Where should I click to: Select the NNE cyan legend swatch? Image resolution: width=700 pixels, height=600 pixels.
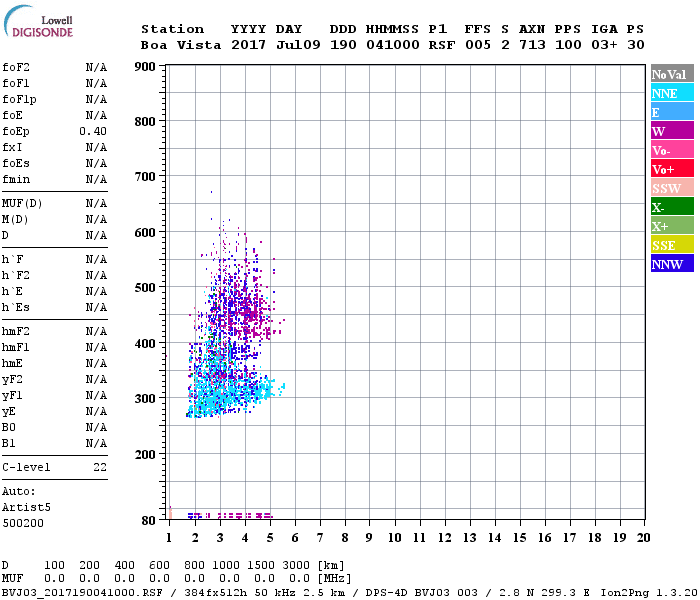672,93
